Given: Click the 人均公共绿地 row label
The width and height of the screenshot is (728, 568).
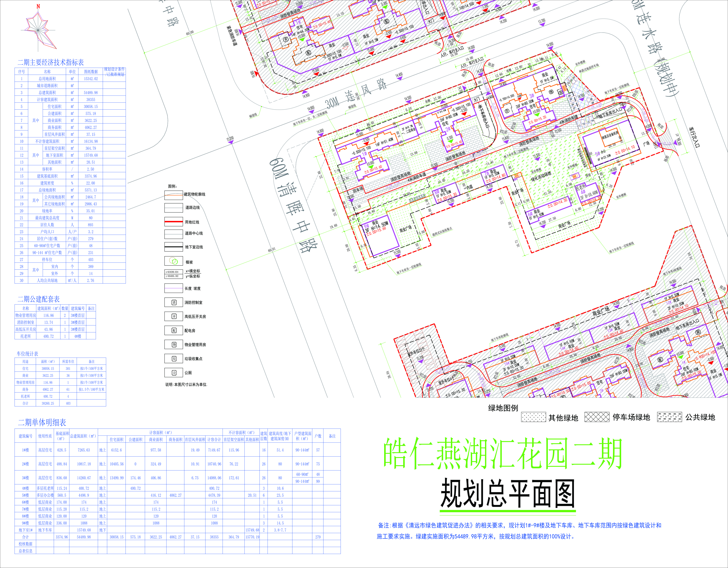Looking at the screenshot, I should [47, 280].
